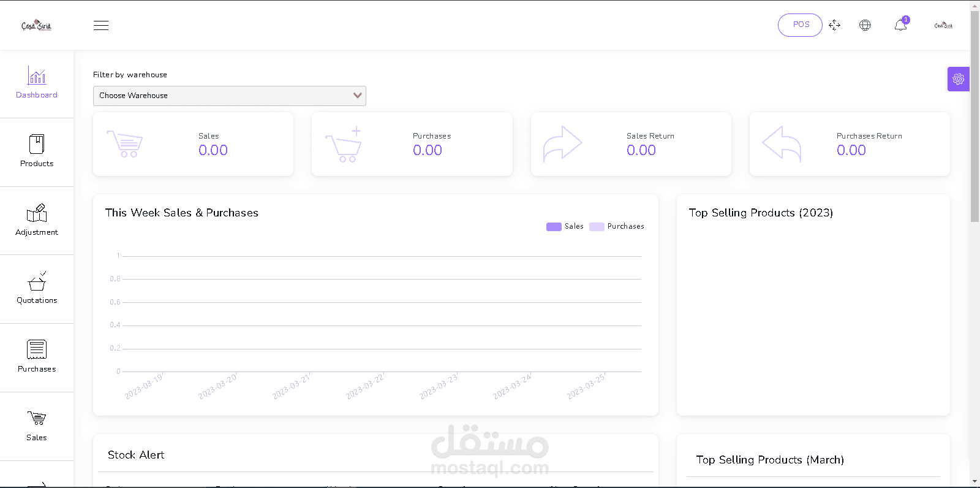Image resolution: width=980 pixels, height=488 pixels.
Task: Open the user profile avatar menu
Action: pyautogui.click(x=943, y=25)
